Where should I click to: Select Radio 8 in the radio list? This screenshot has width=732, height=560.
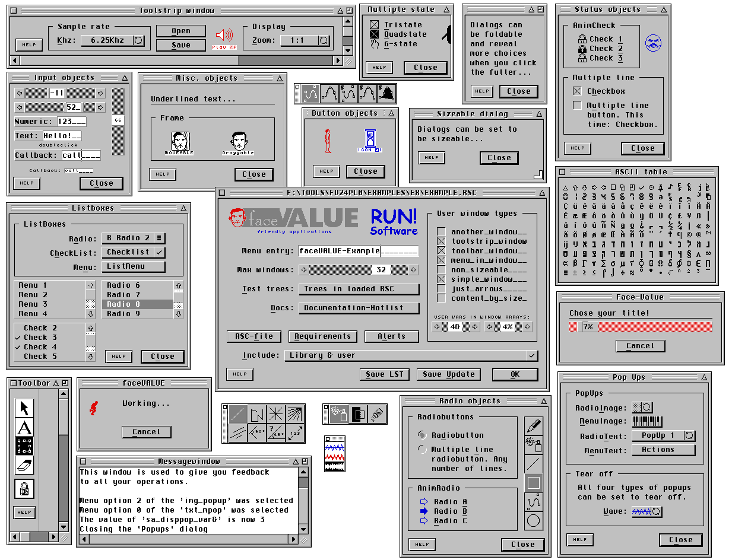point(138,304)
